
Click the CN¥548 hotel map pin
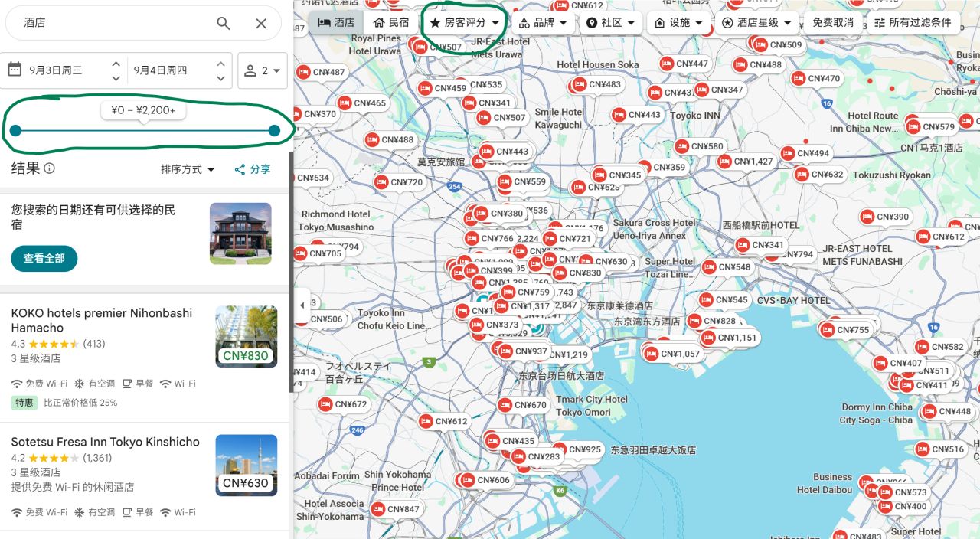click(x=727, y=267)
